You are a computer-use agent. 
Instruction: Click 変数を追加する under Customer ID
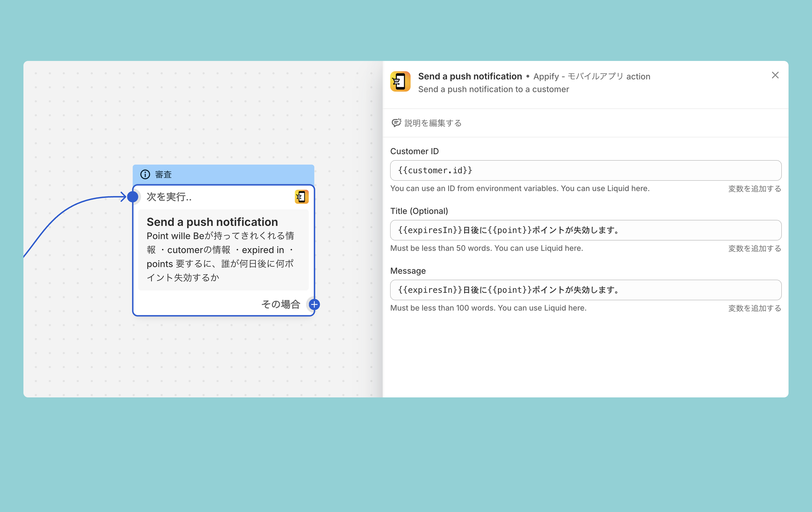(x=754, y=189)
